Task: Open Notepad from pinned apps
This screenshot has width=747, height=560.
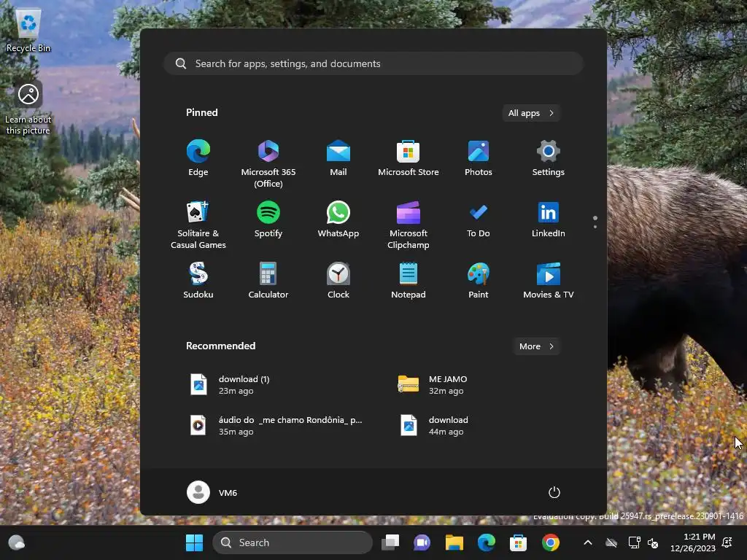Action: click(409, 281)
